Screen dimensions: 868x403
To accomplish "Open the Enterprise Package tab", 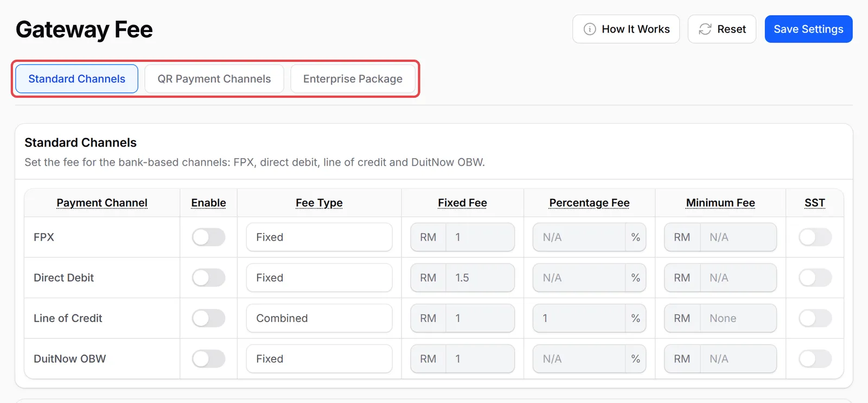I will (x=353, y=79).
